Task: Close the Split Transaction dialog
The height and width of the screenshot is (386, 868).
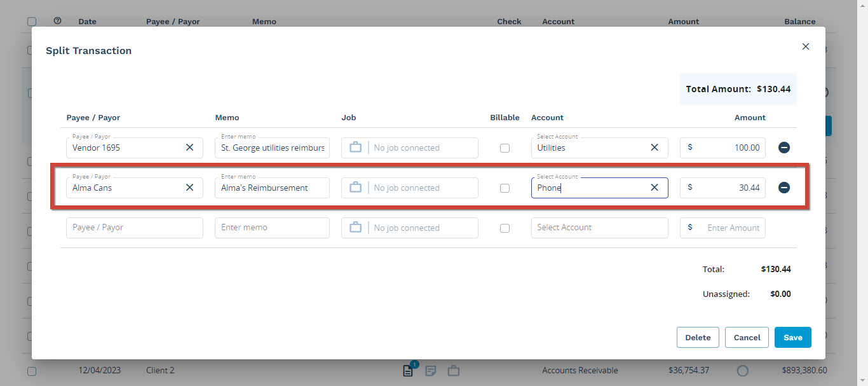Action: (806, 46)
